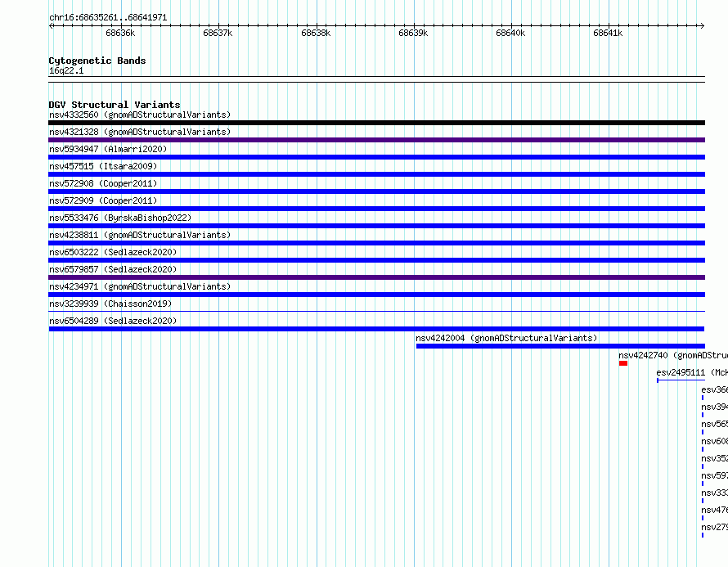Open variant nsv6504289 (Sedlazeck2020) label
The width and height of the screenshot is (728, 567).
(x=113, y=321)
